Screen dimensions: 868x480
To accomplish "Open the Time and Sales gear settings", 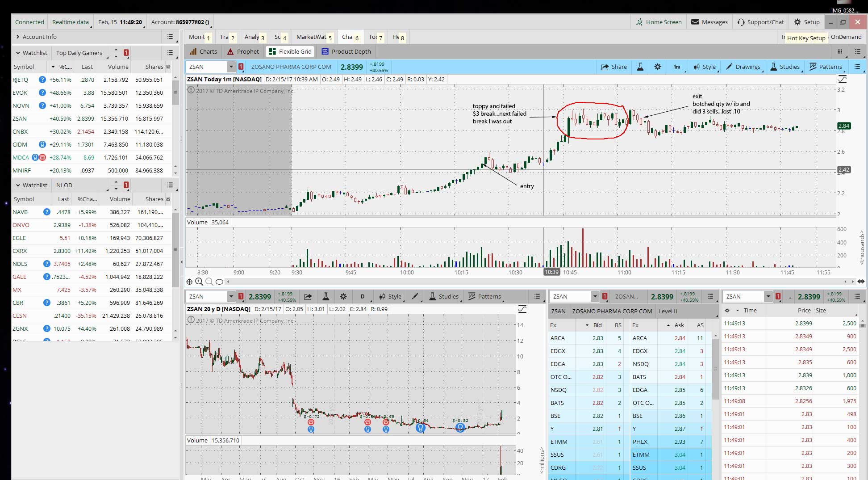I will (727, 310).
